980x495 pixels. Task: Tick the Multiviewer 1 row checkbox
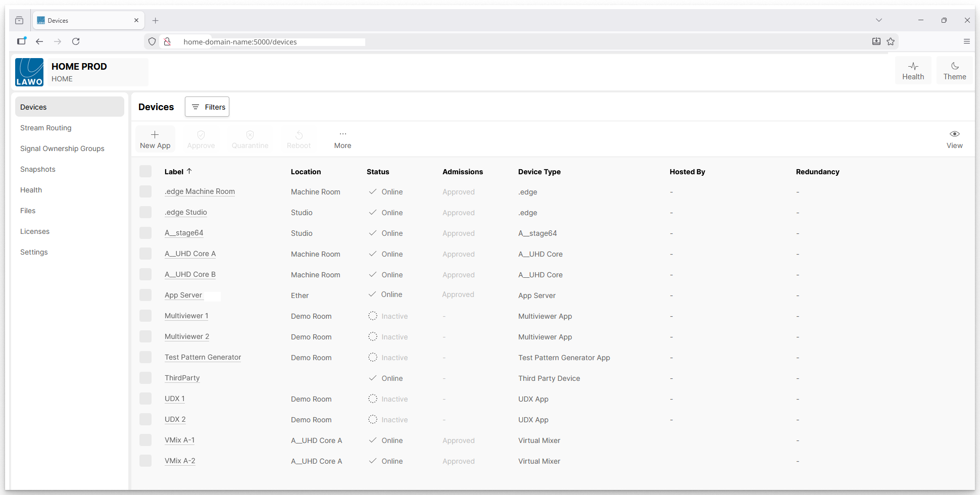pos(145,316)
